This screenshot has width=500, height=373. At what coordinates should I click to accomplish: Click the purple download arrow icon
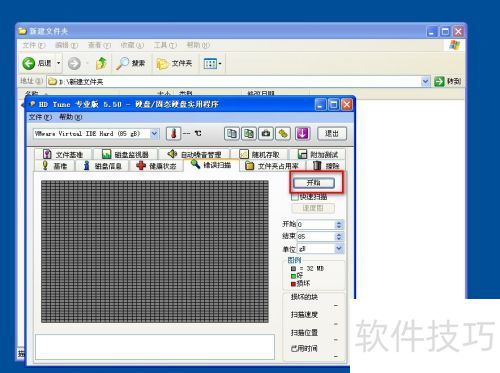302,134
